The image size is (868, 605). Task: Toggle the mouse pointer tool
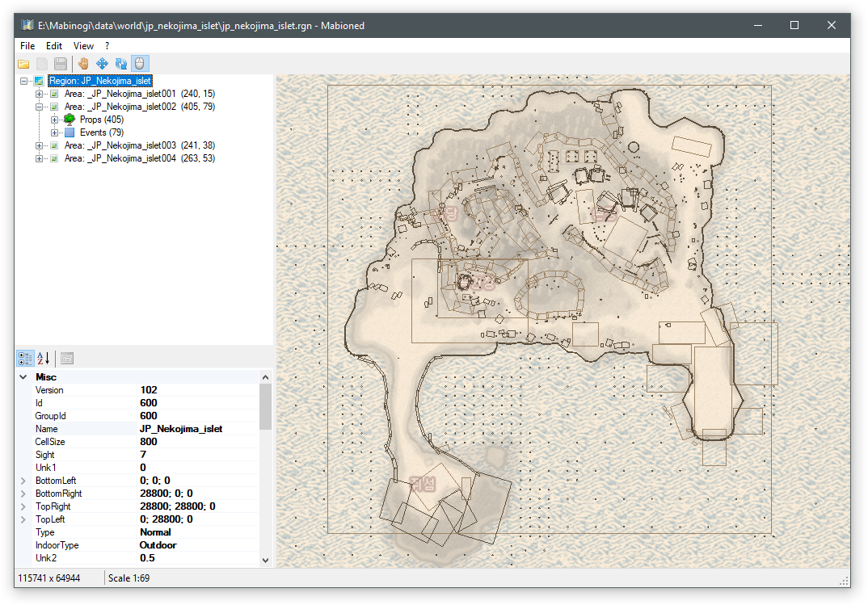point(141,63)
